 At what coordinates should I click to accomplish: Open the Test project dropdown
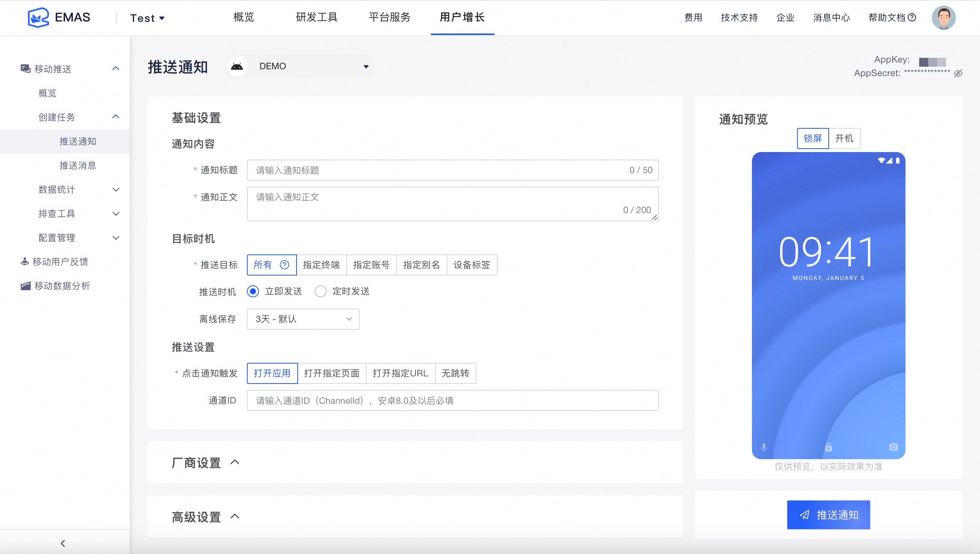(x=147, y=18)
